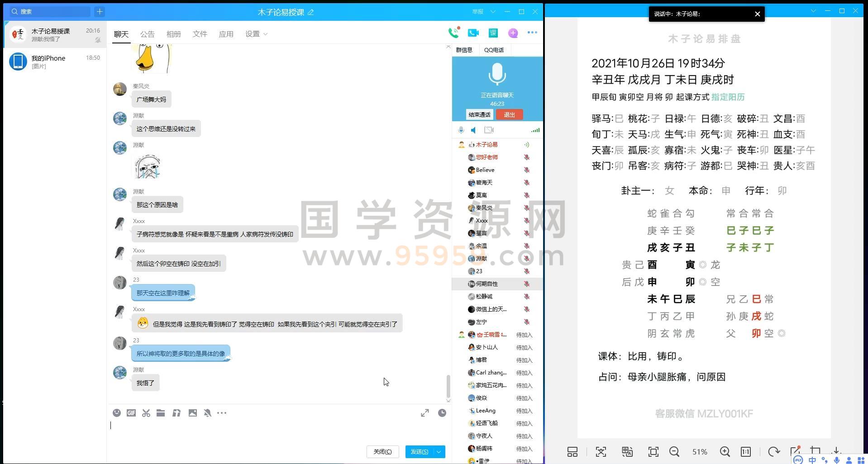Viewport: 868px width, 464px height.
Task: Click the 1:1 actual size icon
Action: [x=745, y=451]
